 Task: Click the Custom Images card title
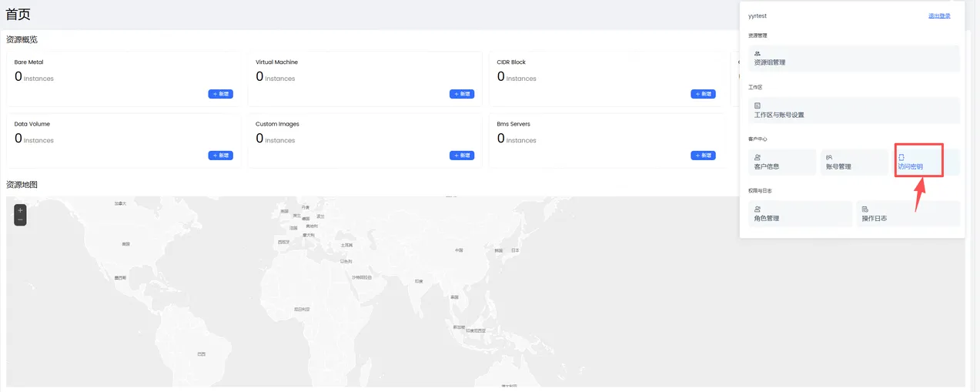(278, 124)
